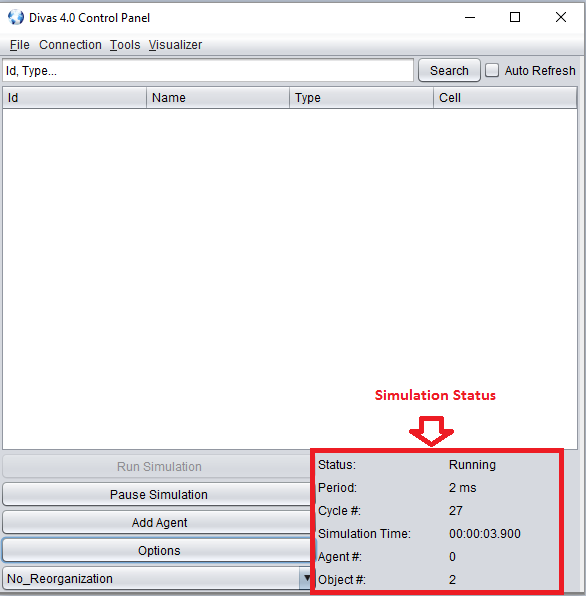Click the Add Agent button
The image size is (586, 596).
pyautogui.click(x=158, y=523)
